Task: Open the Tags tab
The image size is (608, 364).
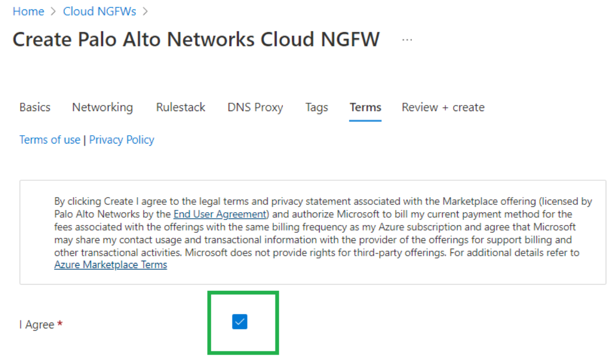Action: pyautogui.click(x=316, y=107)
